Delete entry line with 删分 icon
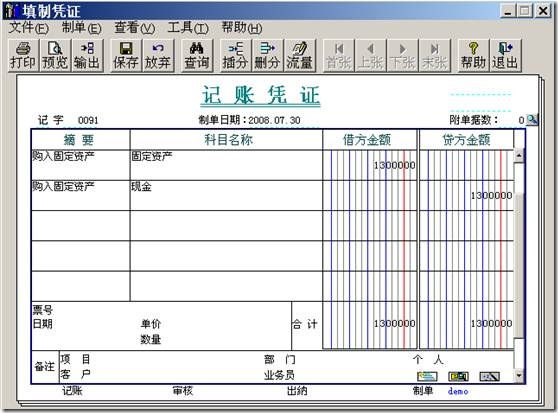This screenshot has height=413, width=558. (267, 55)
